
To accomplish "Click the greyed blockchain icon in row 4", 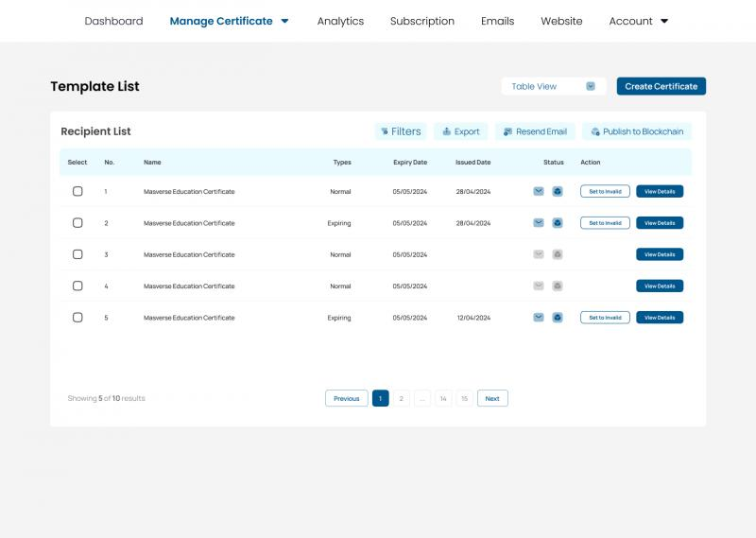I will [558, 286].
